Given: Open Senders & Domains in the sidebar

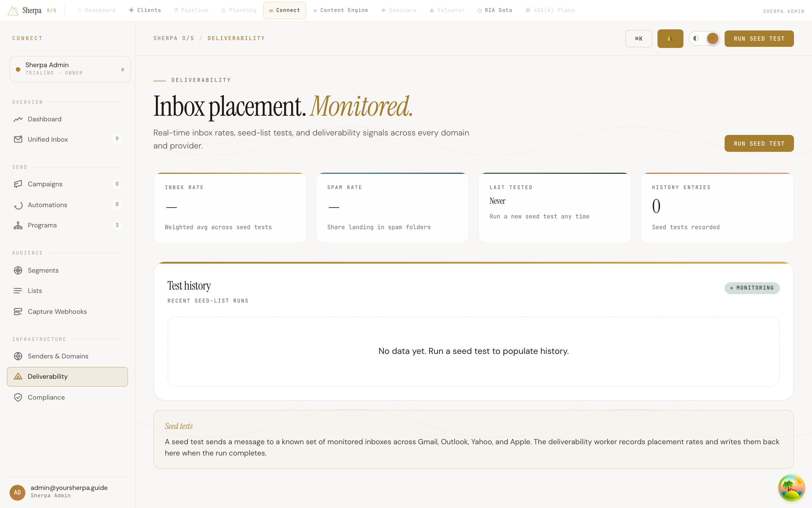Looking at the screenshot, I should pyautogui.click(x=67, y=356).
